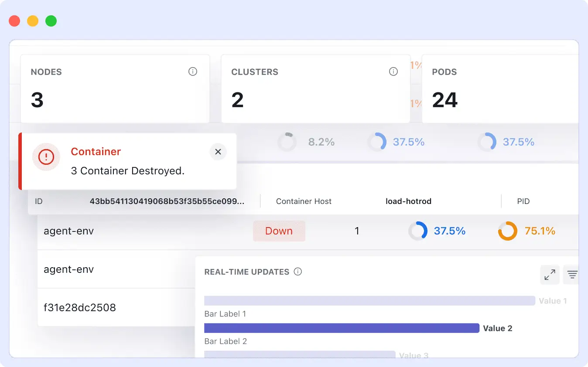
Task: Open the Pods summary card
Action: (x=497, y=89)
